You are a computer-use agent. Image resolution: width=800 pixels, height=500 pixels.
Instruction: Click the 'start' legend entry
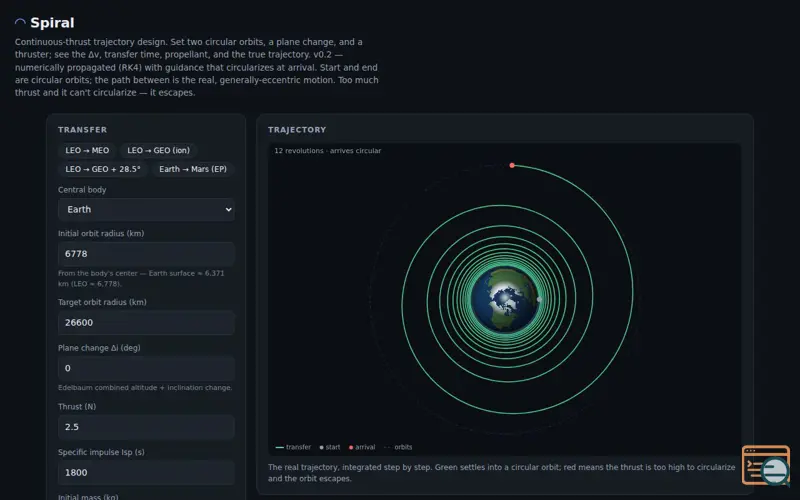(x=330, y=447)
